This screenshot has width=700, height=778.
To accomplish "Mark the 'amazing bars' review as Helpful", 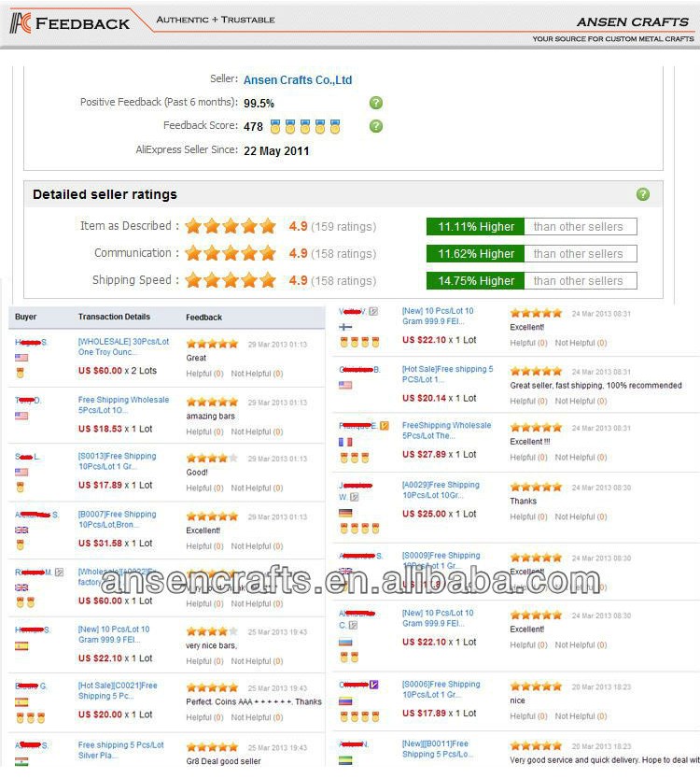I will coord(203,431).
